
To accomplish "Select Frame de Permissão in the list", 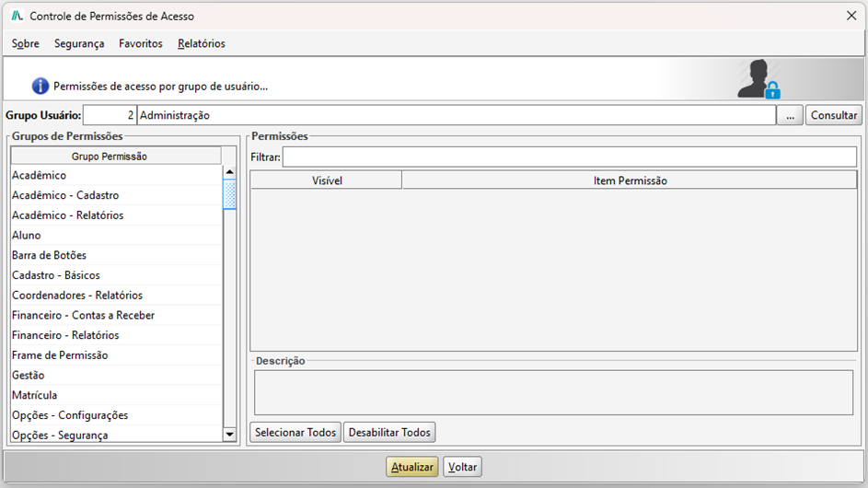I will click(x=116, y=354).
